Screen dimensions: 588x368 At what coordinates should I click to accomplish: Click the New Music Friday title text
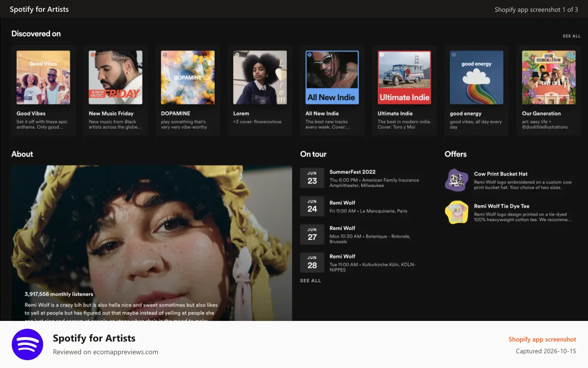click(111, 113)
